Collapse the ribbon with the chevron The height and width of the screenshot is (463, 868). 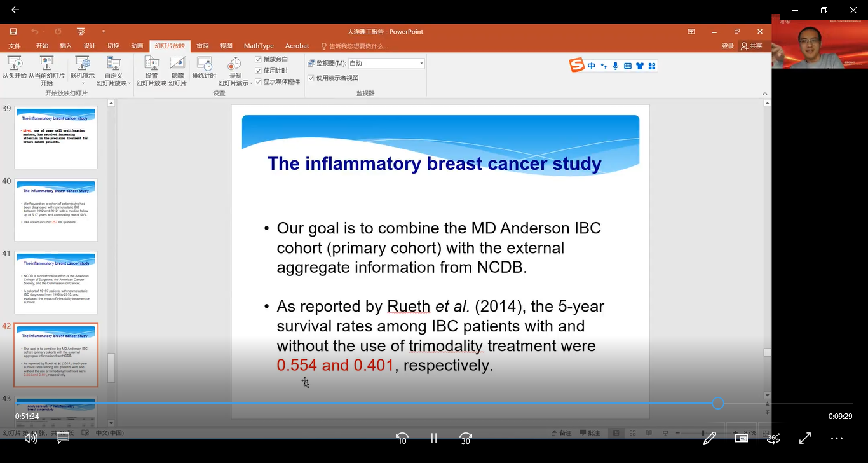[765, 93]
